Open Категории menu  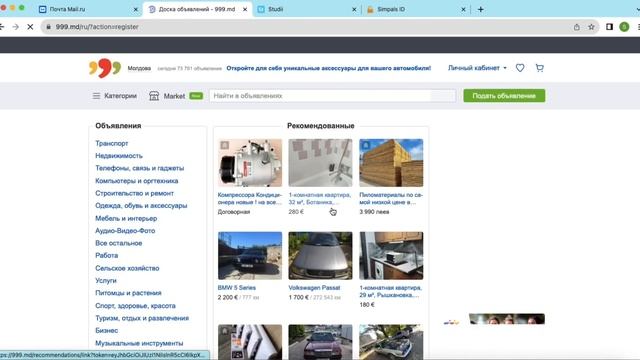pyautogui.click(x=120, y=96)
